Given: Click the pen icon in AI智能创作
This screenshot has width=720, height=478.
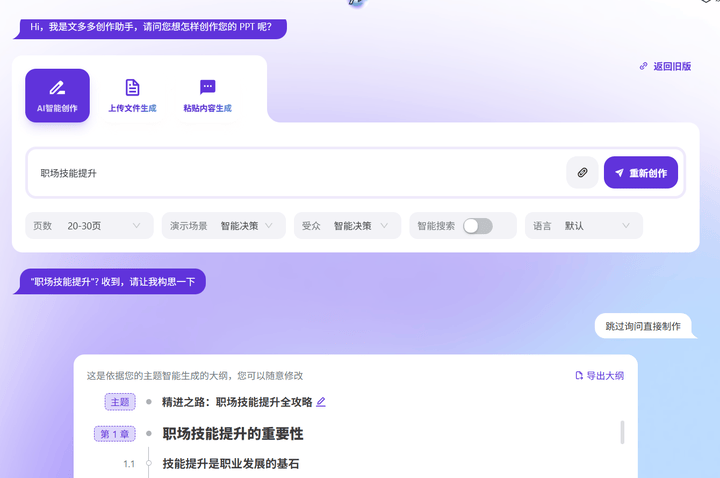Looking at the screenshot, I should pos(57,88).
